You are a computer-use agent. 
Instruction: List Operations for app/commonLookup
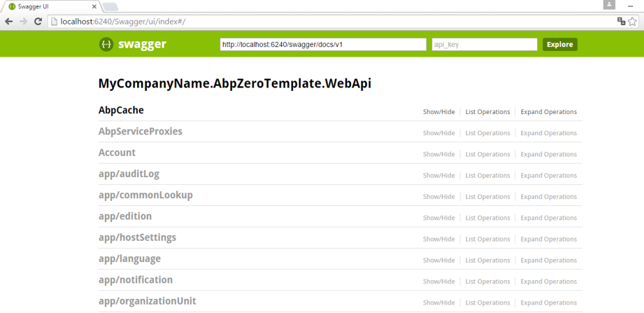[x=488, y=197]
